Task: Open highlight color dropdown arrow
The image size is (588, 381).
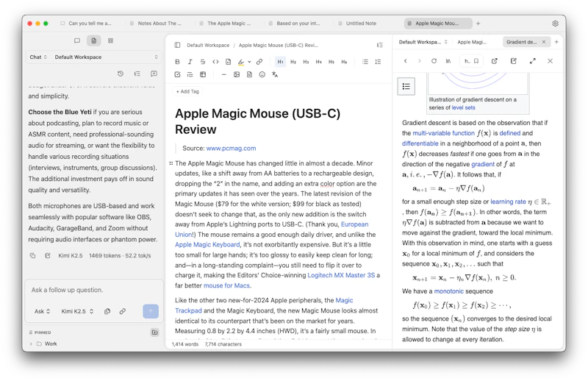Action: pos(249,62)
